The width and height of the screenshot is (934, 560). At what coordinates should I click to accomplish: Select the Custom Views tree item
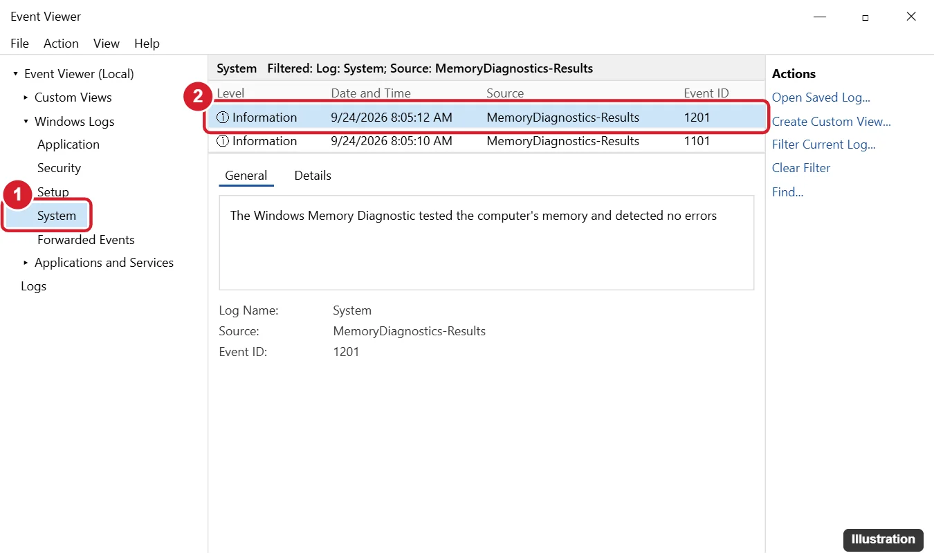tap(73, 97)
